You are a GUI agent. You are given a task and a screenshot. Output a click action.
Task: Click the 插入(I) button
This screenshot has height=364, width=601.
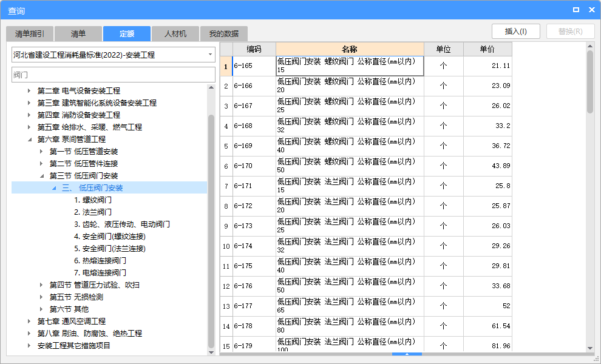[x=516, y=32]
